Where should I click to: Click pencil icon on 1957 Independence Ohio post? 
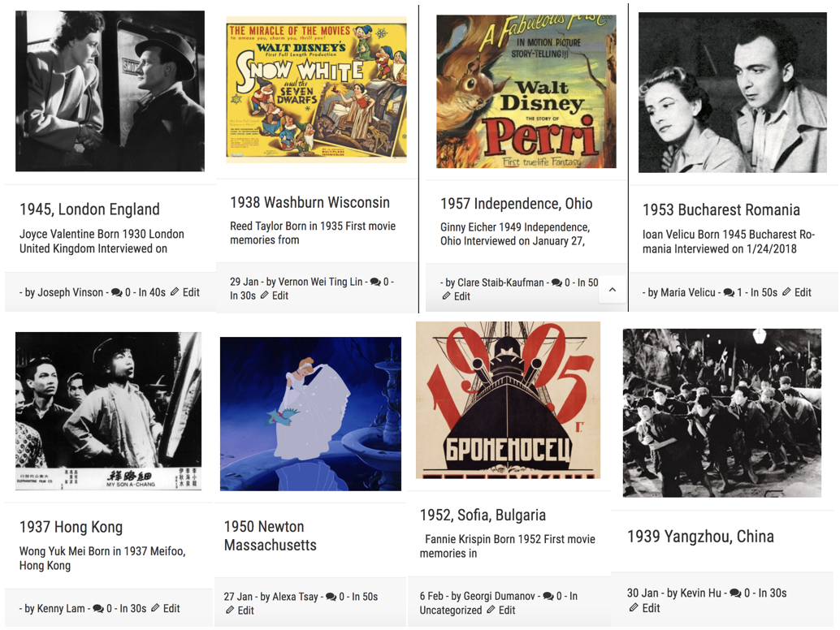coord(447,296)
